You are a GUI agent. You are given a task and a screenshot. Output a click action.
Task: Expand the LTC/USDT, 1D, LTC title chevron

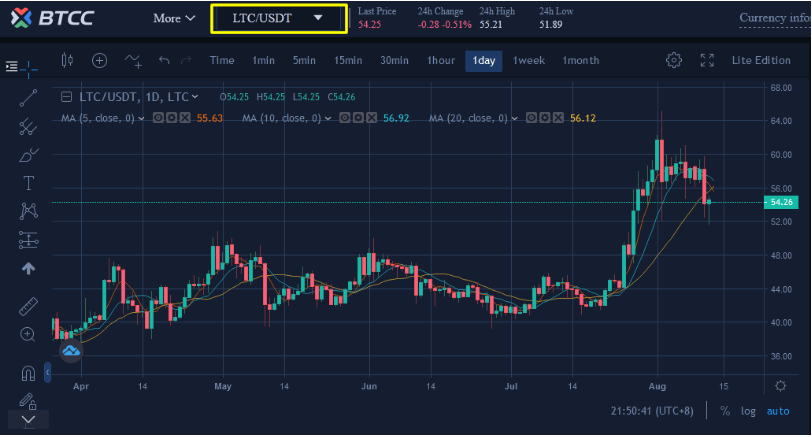coord(195,97)
